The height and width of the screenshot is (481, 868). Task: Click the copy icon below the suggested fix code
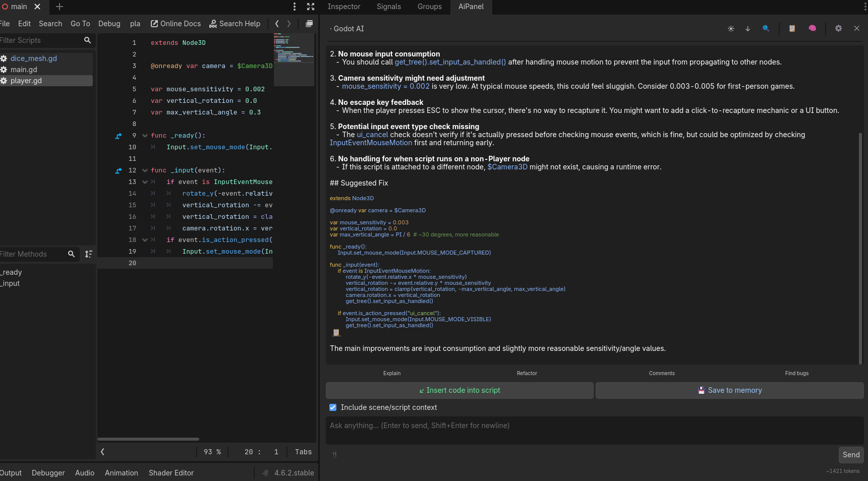point(336,332)
